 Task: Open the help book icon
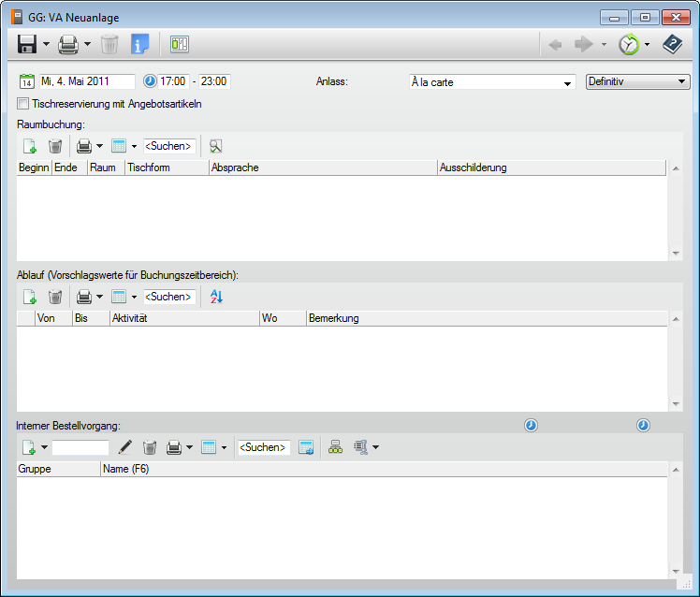(673, 44)
